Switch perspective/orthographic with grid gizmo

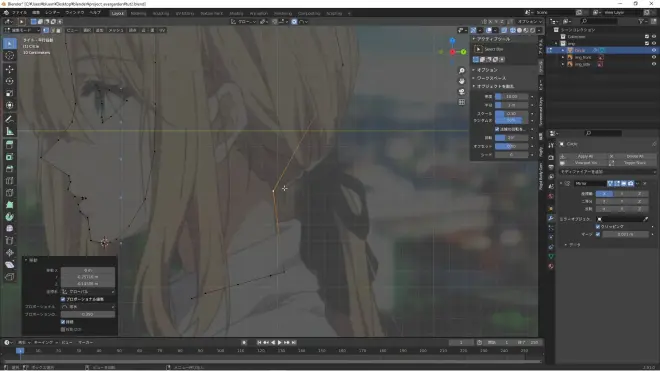(x=462, y=102)
